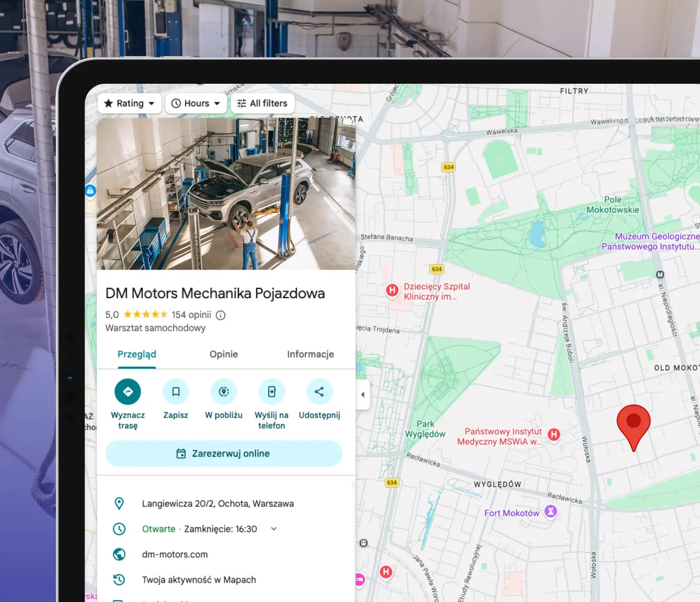Switch to the Informacje tab

click(310, 354)
